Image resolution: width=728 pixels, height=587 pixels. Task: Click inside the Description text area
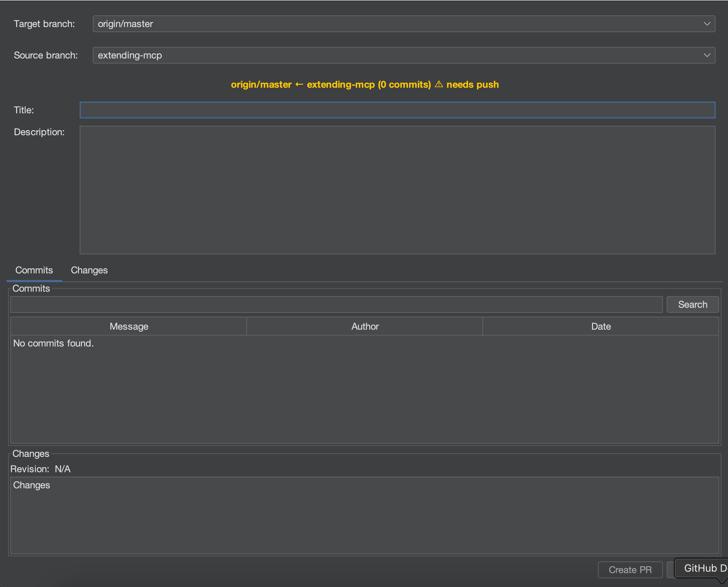397,190
